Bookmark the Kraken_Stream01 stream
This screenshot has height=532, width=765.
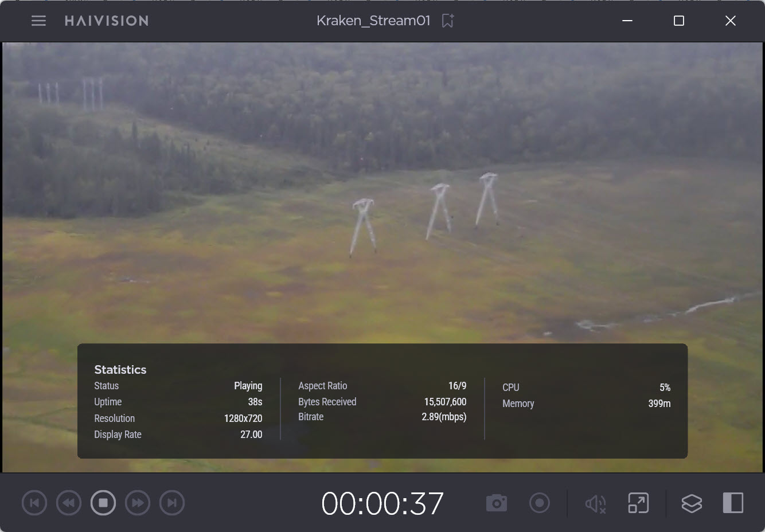click(x=448, y=21)
